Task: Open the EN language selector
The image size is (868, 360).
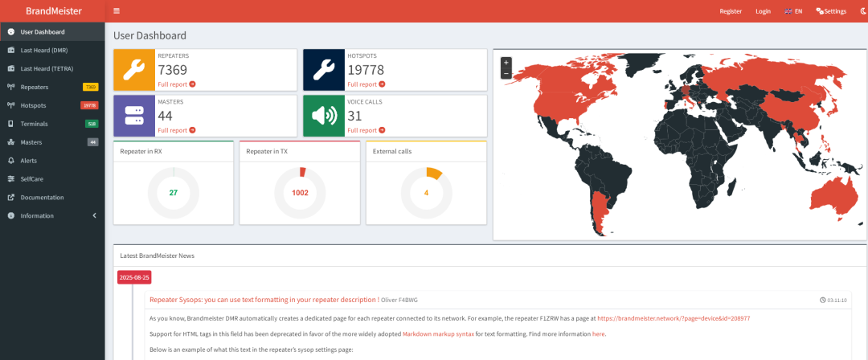Action: pyautogui.click(x=793, y=11)
